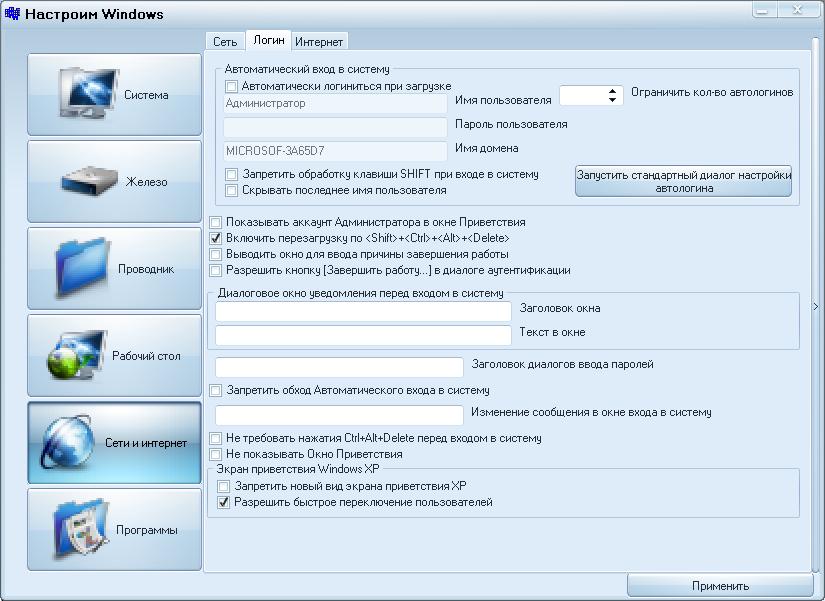Uncheck Разрешить быстрое переключение пользователей

(224, 502)
